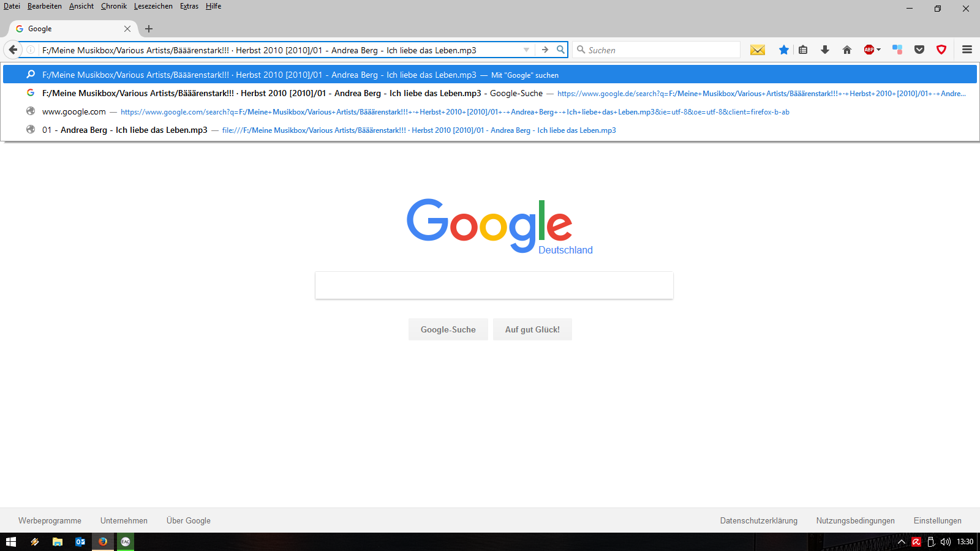Image resolution: width=980 pixels, height=551 pixels.
Task: Click the Google-Suche button
Action: coord(448,329)
